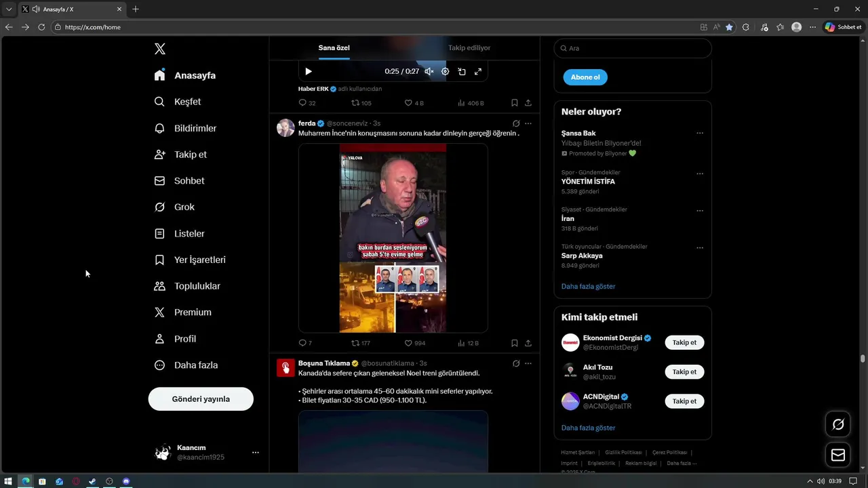Open Gizlilik Politikası footer link
Screen dimensions: 868x488
click(x=623, y=452)
